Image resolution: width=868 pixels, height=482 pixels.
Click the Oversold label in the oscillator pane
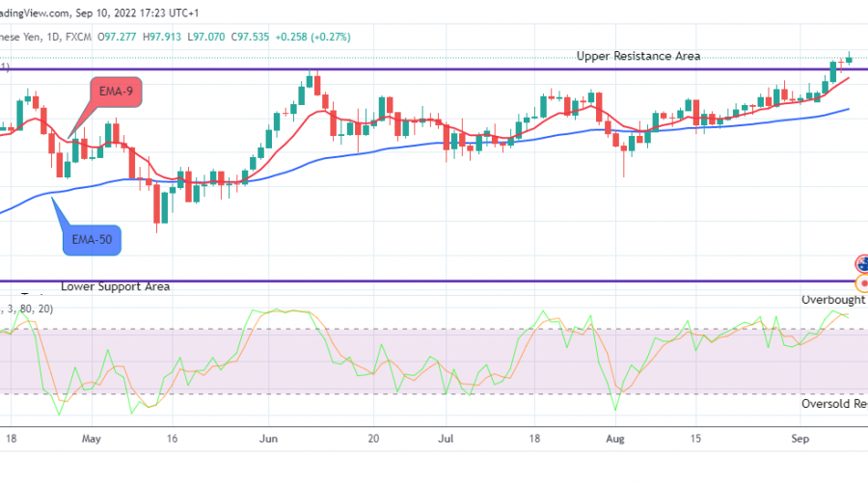(x=832, y=404)
